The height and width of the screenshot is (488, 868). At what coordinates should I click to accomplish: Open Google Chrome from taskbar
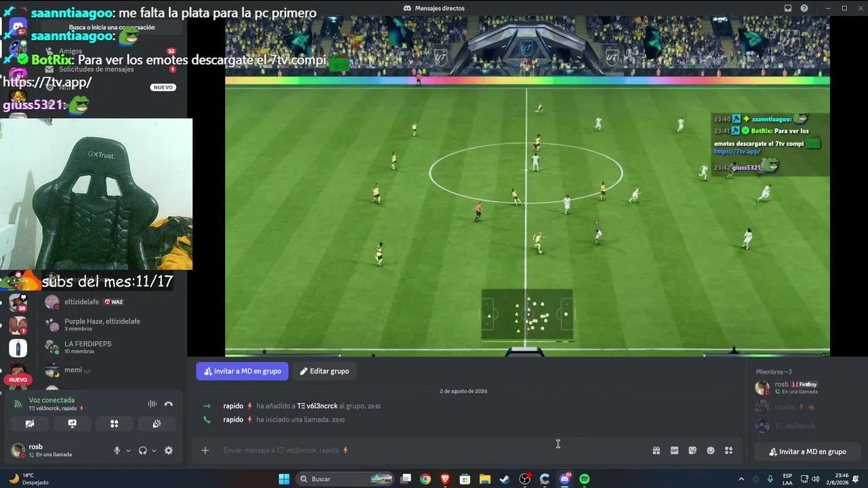pyautogui.click(x=425, y=479)
